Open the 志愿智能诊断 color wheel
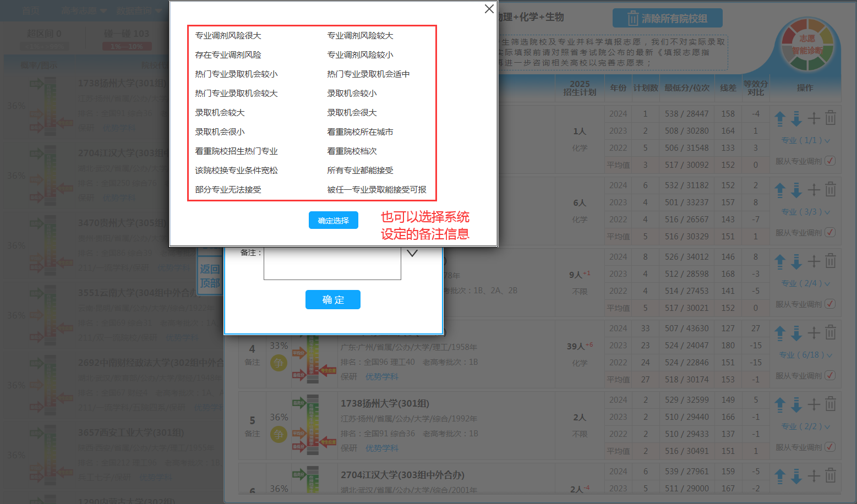The height and width of the screenshot is (504, 857). click(x=807, y=45)
